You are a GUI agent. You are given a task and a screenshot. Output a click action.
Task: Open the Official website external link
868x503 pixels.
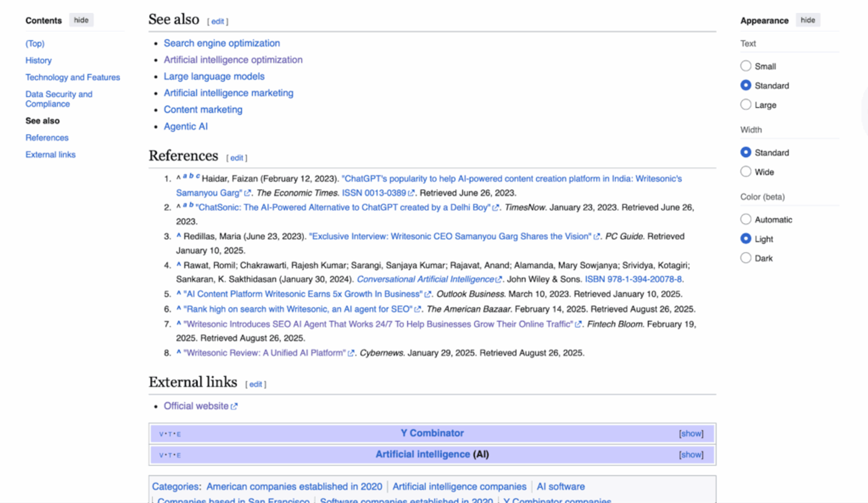(x=200, y=406)
